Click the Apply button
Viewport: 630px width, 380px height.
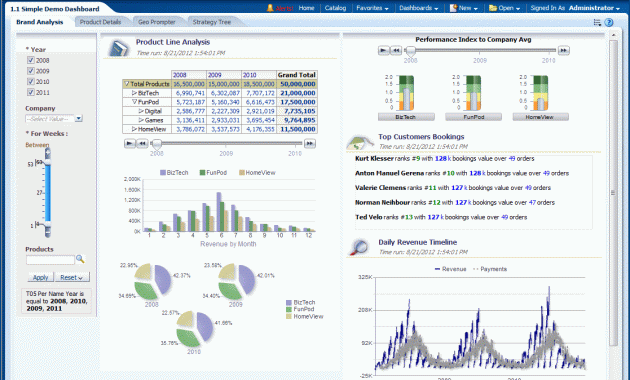click(40, 277)
